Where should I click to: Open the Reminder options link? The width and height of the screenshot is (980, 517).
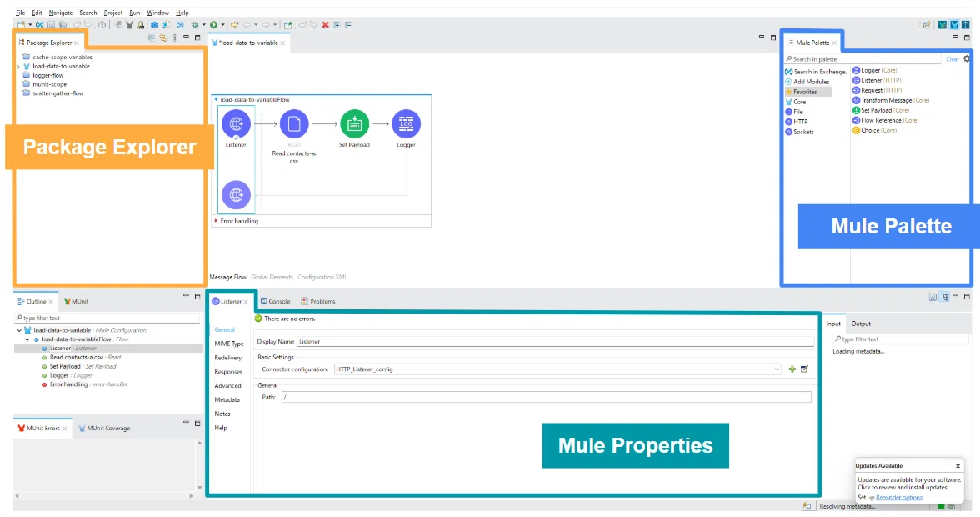click(898, 498)
